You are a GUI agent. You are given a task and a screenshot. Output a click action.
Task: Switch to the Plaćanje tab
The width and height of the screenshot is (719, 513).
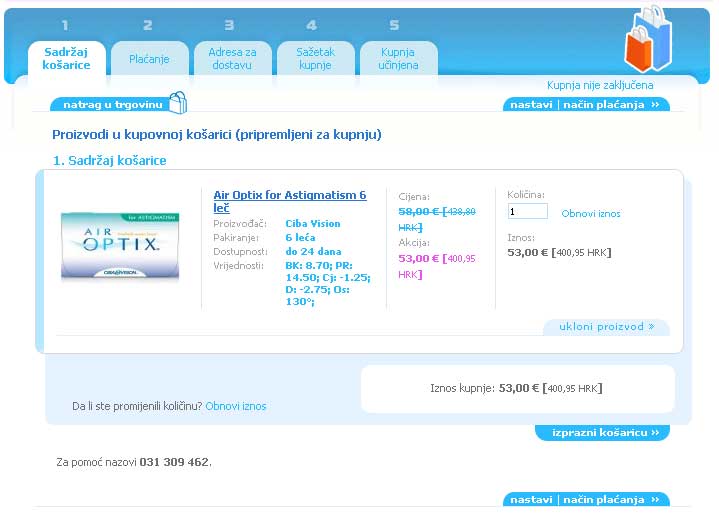[x=149, y=59]
